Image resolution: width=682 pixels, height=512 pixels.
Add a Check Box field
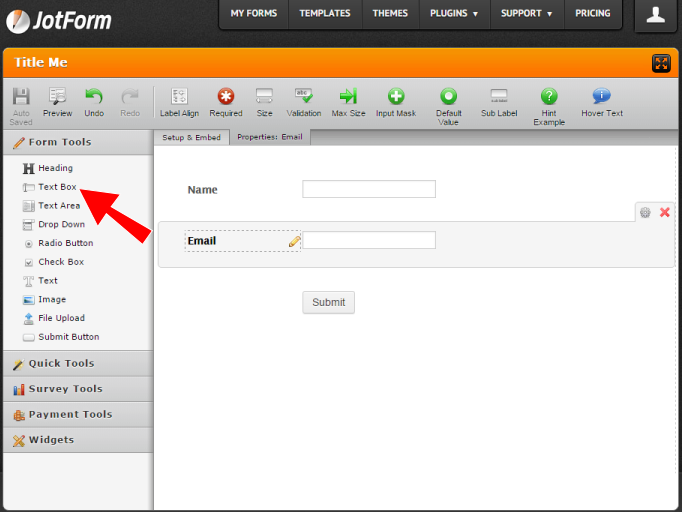pos(53,262)
